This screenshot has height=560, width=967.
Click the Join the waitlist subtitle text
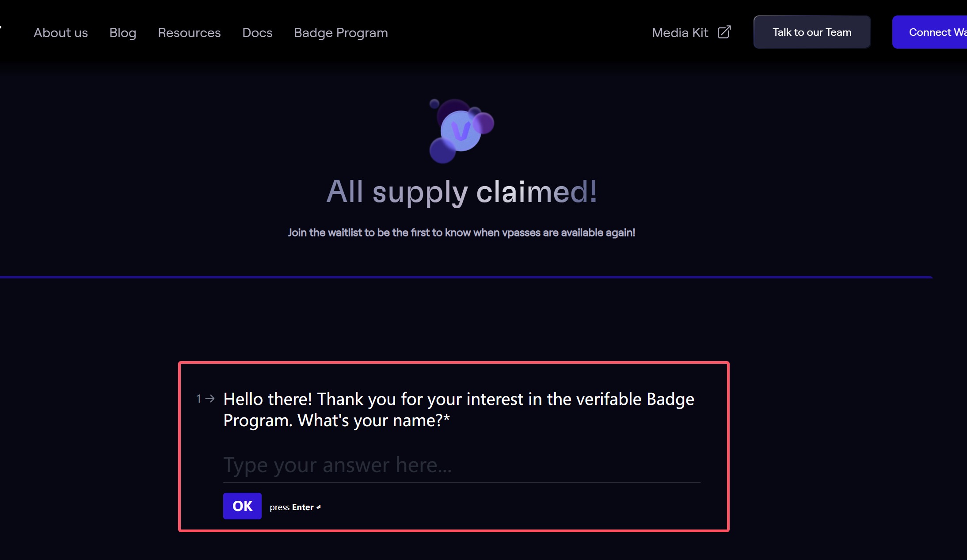(x=461, y=232)
